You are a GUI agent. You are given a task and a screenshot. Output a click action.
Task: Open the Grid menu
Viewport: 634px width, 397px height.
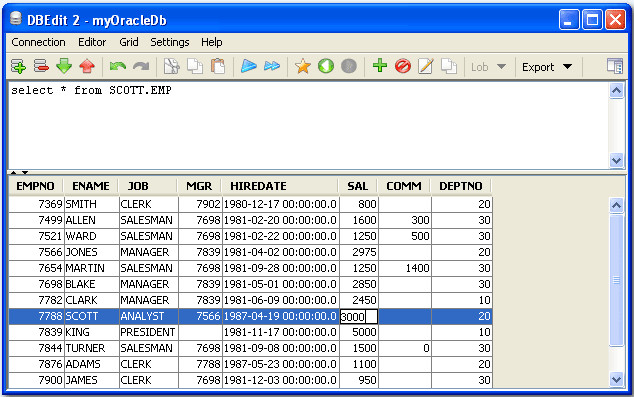(x=129, y=42)
